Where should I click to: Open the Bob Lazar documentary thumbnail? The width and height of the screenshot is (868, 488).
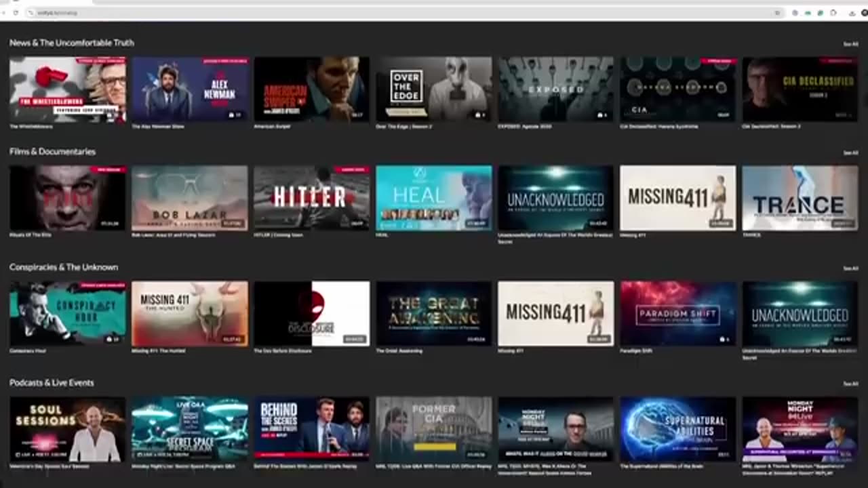tap(190, 198)
